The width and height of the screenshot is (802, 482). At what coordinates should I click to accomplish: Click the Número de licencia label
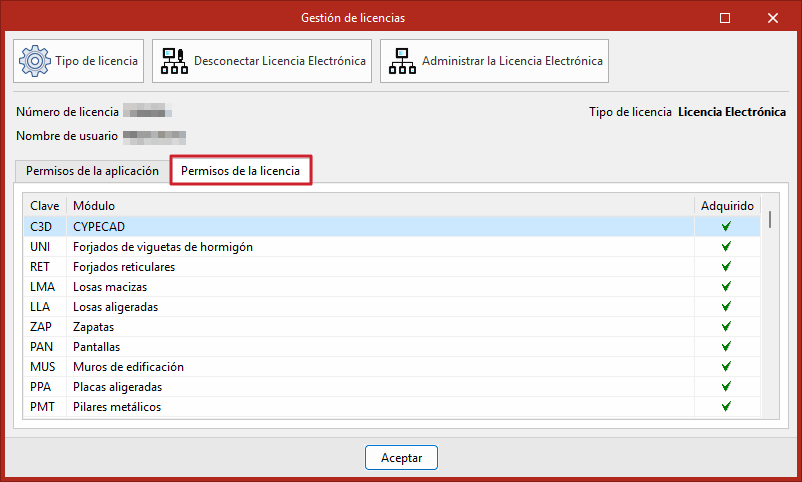point(68,112)
